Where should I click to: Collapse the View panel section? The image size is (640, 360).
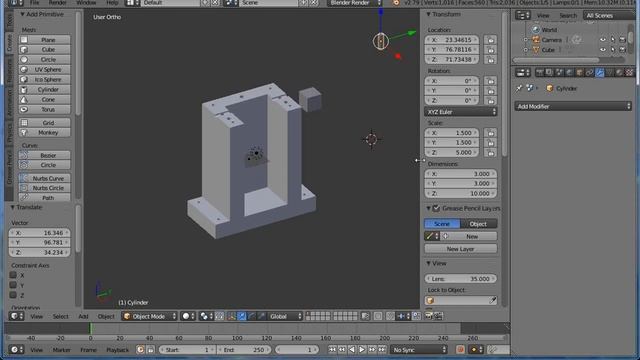click(x=429, y=264)
